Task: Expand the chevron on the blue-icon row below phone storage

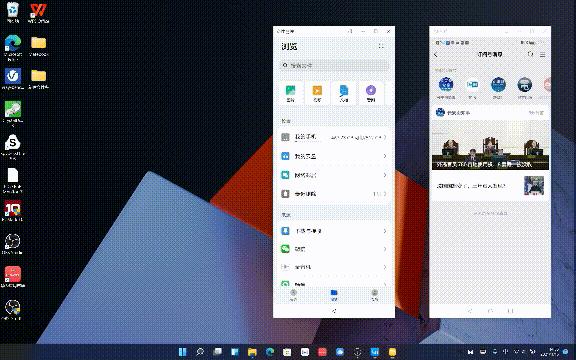Action: coord(385,156)
